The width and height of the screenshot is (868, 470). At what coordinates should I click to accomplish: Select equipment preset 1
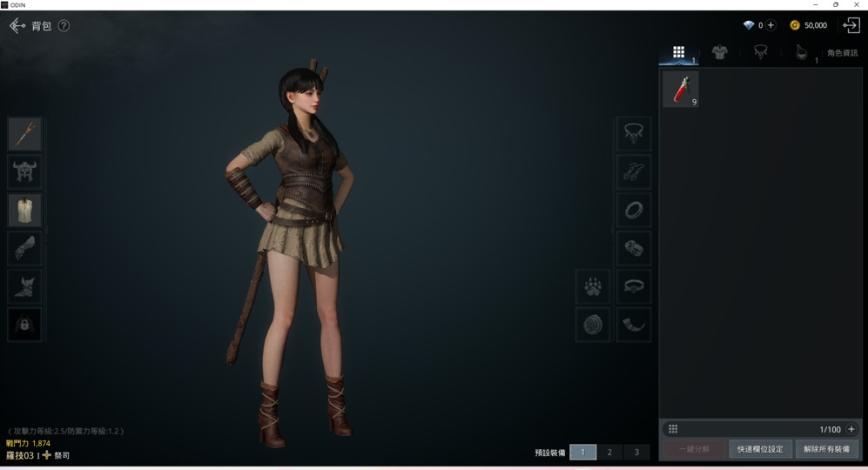tap(583, 453)
